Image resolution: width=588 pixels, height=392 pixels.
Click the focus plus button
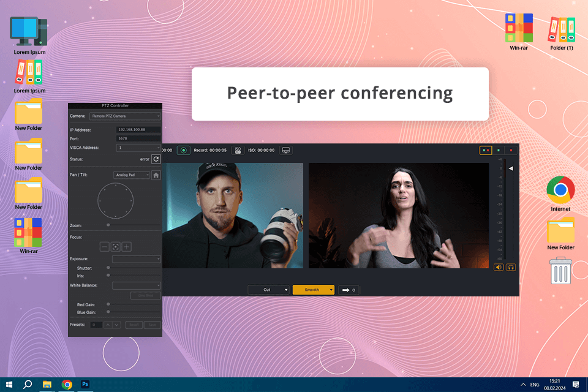[x=127, y=246]
